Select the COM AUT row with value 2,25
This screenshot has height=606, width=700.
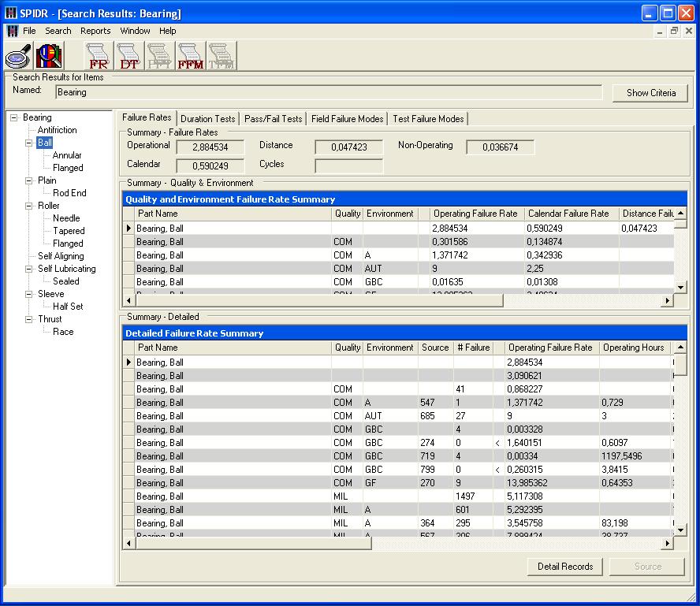(399, 269)
